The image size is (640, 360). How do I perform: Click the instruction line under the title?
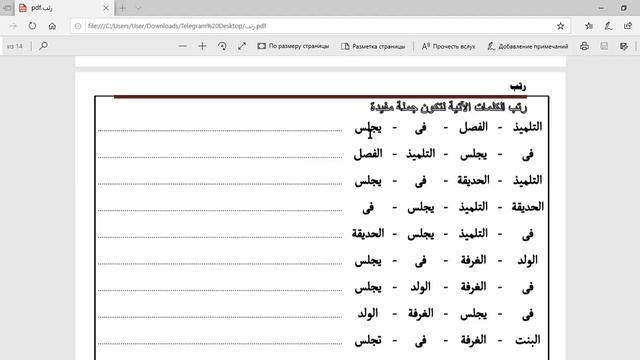tap(448, 107)
